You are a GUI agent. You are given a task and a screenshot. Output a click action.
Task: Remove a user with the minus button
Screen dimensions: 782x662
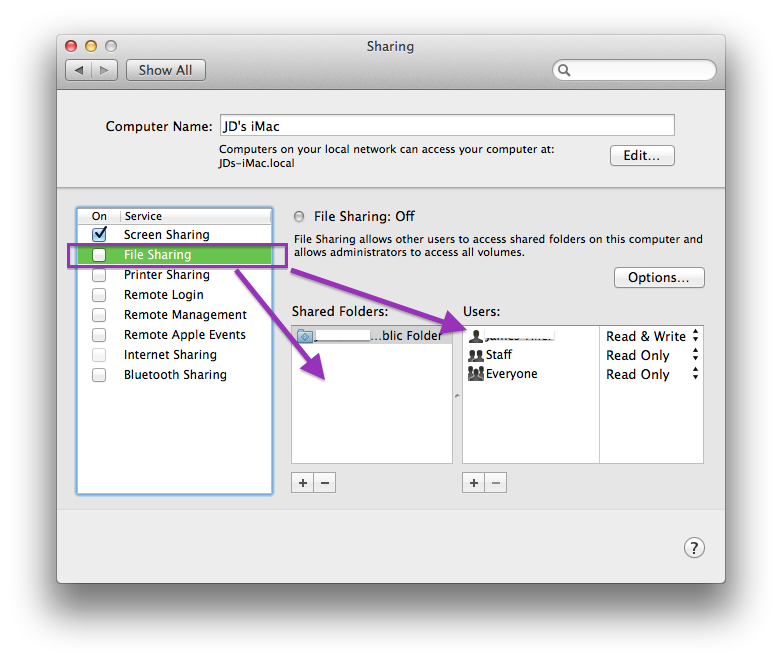[x=496, y=482]
